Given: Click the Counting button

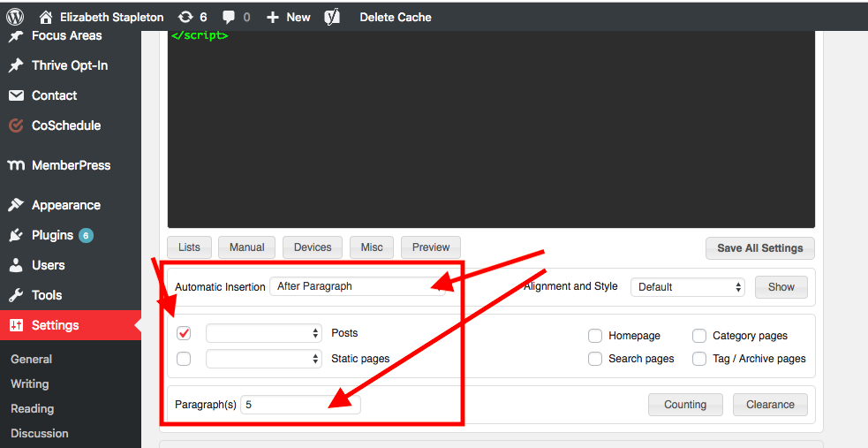Looking at the screenshot, I should tap(685, 405).
